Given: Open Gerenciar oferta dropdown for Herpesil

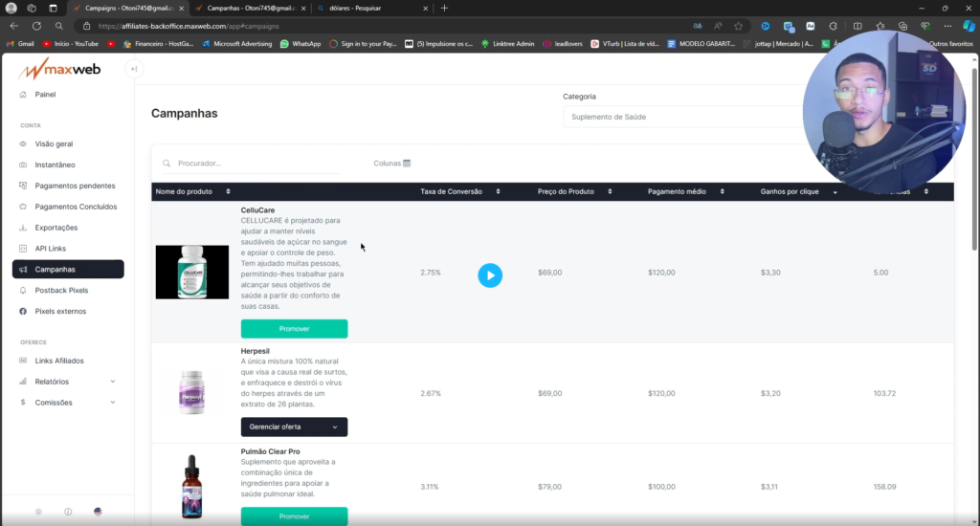Looking at the screenshot, I should coord(294,427).
